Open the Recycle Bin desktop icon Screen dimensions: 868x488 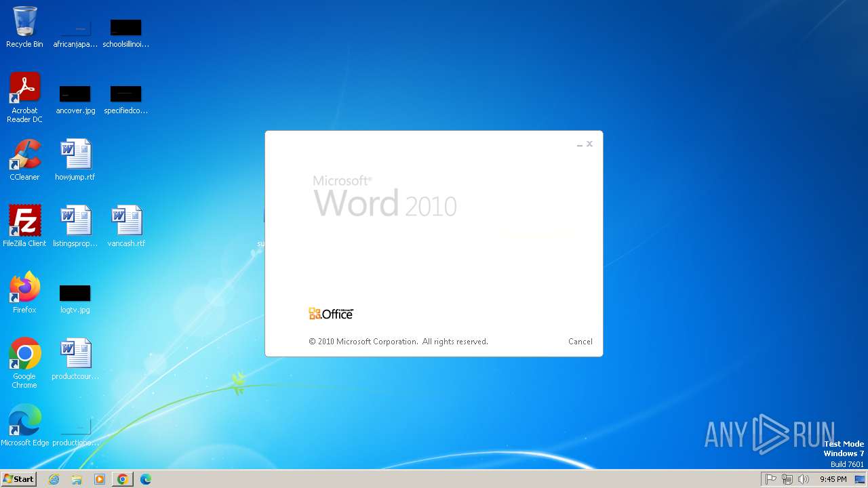24,27
